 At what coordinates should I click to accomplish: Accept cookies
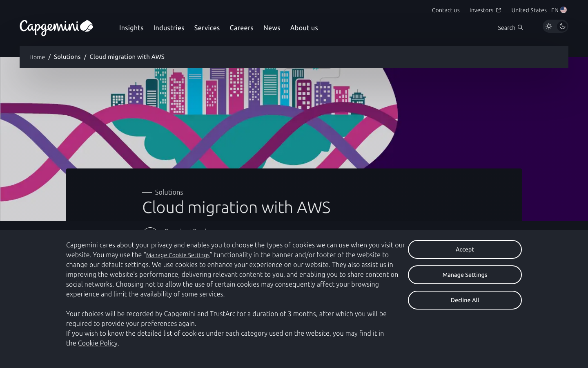[x=465, y=249]
